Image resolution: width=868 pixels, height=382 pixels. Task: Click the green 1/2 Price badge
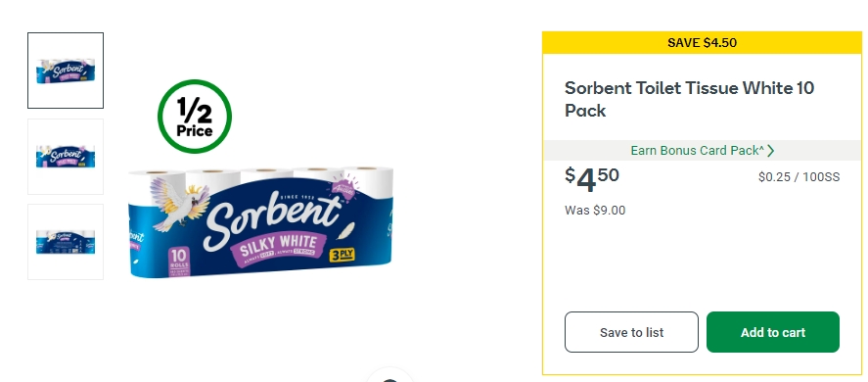[195, 117]
